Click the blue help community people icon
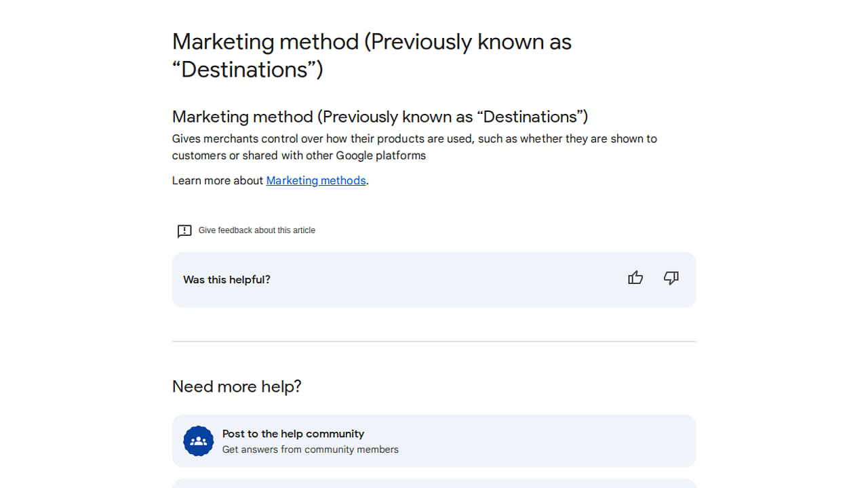The width and height of the screenshot is (868, 488). point(199,441)
